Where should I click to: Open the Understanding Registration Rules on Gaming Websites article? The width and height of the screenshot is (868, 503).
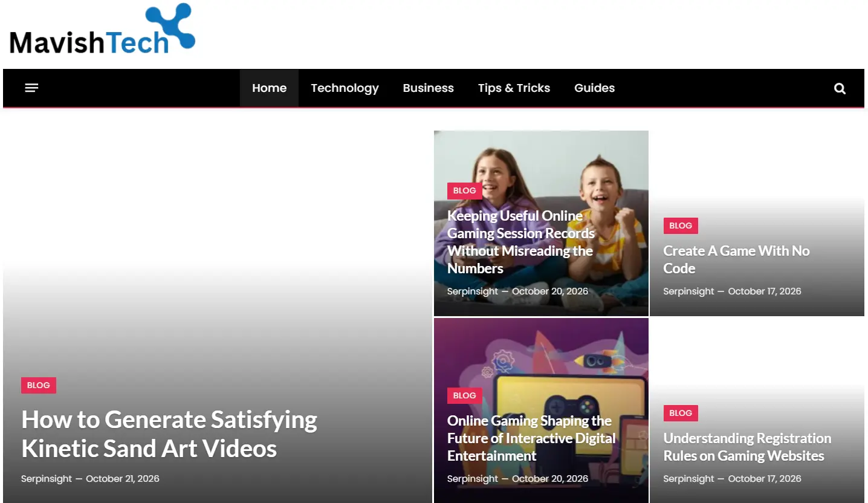[x=747, y=447]
